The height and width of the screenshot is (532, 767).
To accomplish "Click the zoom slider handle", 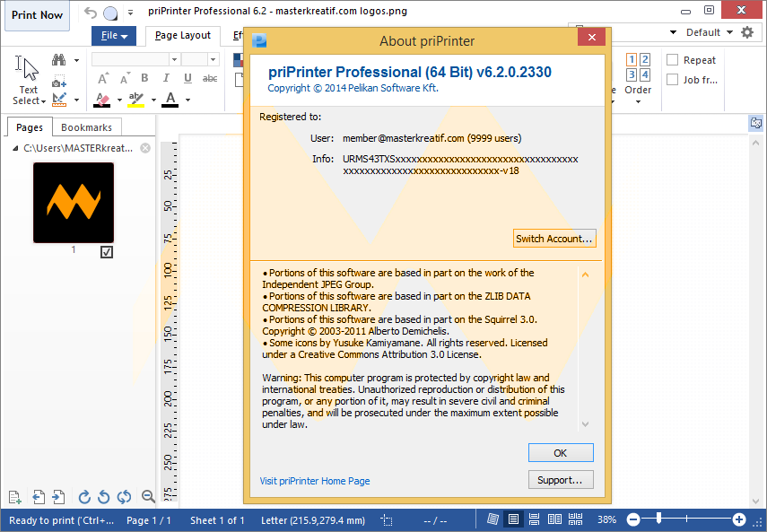I will pos(658,519).
